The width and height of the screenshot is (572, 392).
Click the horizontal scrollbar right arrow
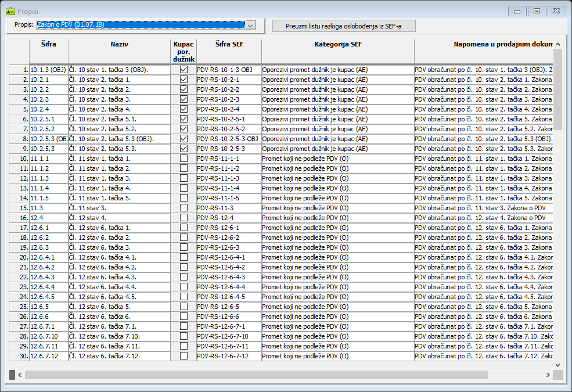[548, 375]
